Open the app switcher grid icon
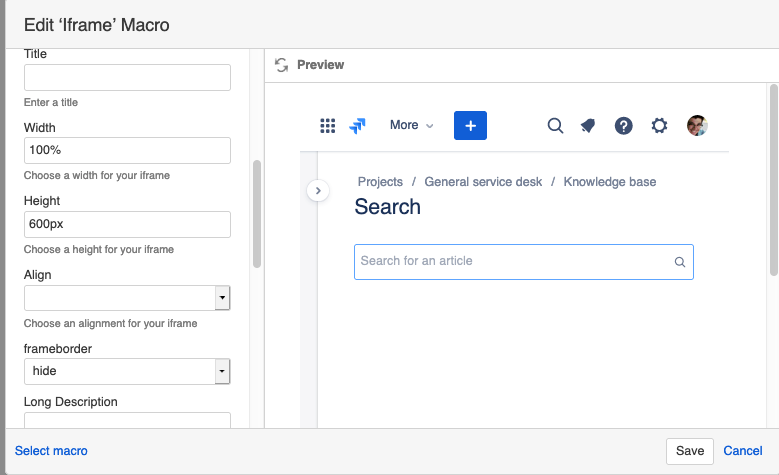This screenshot has width=779, height=475. coord(327,126)
